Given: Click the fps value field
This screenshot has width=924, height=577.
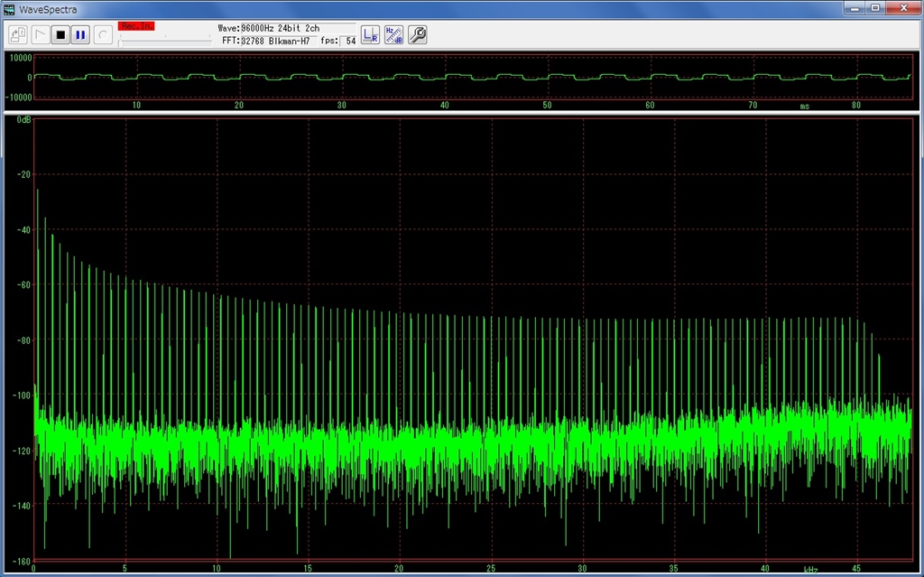Looking at the screenshot, I should 350,41.
